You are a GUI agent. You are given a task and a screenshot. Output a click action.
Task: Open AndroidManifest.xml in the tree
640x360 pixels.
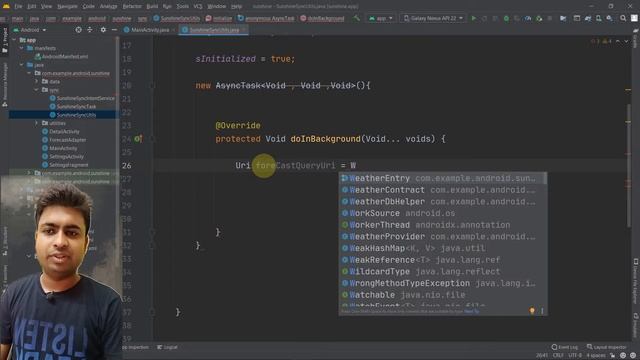click(x=61, y=57)
